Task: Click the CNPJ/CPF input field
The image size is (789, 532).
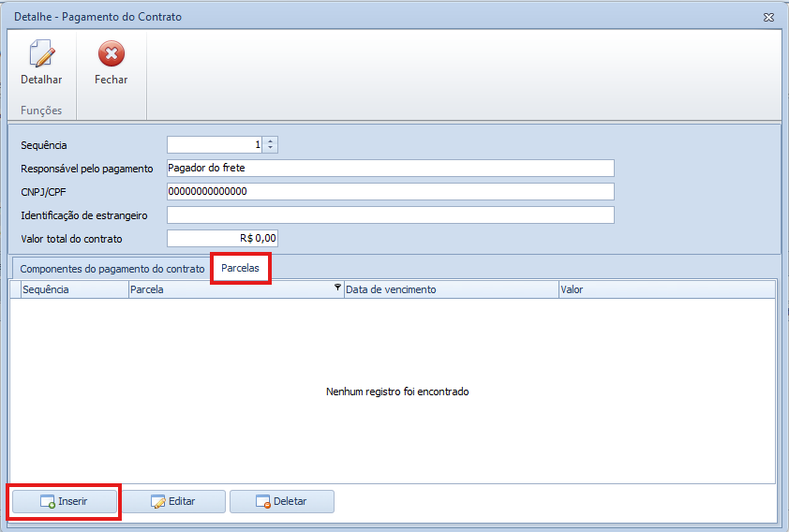Action: point(390,192)
